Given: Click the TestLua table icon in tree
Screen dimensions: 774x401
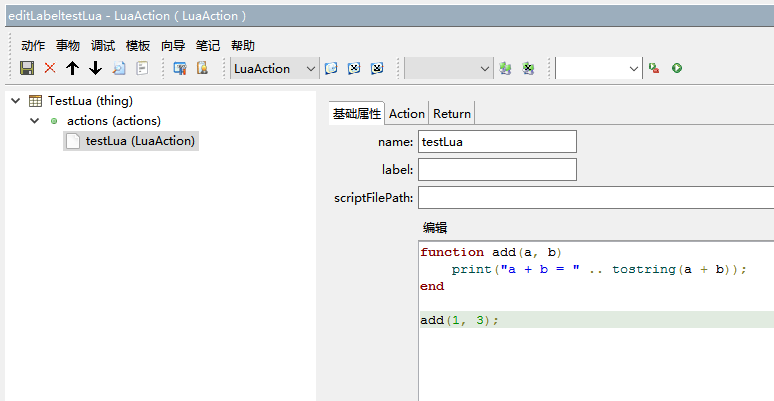Looking at the screenshot, I should point(36,101).
